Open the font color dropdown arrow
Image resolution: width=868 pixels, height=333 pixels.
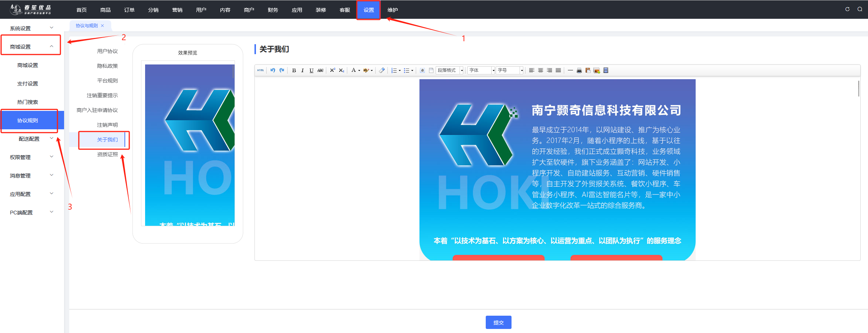[x=359, y=70]
